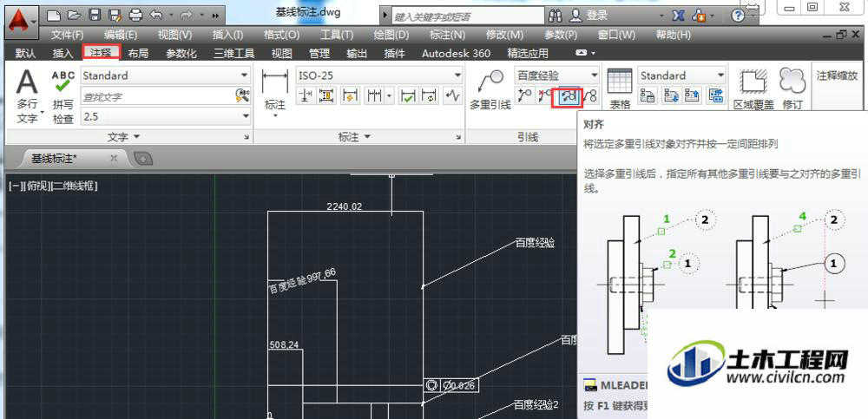868x419 pixels.
Task: Click the dimension inspection checkmark icon
Action: (408, 95)
